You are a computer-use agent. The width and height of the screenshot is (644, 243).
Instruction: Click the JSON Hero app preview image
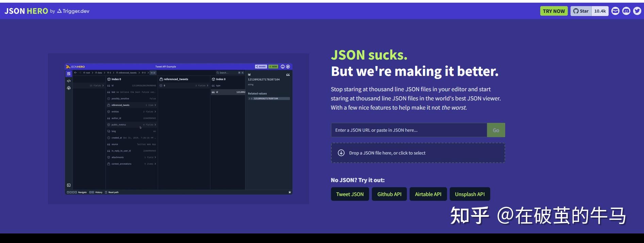point(179,129)
